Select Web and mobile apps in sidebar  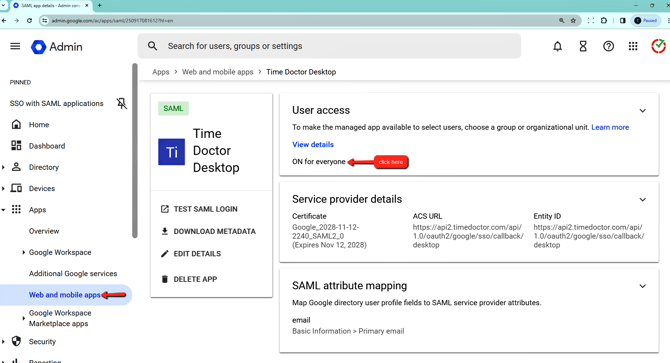click(x=65, y=295)
